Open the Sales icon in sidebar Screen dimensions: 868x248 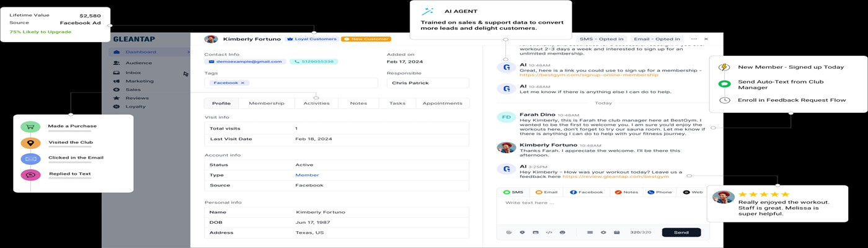pos(117,89)
